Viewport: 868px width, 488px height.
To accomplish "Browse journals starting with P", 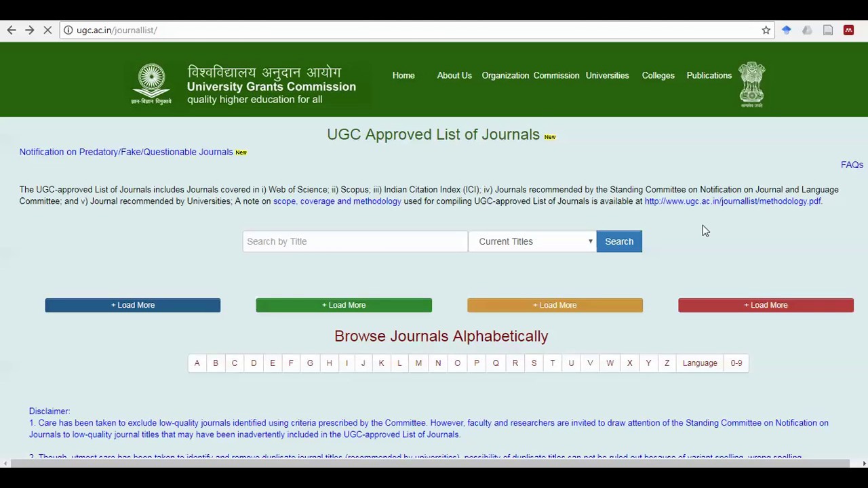I will coord(477,363).
